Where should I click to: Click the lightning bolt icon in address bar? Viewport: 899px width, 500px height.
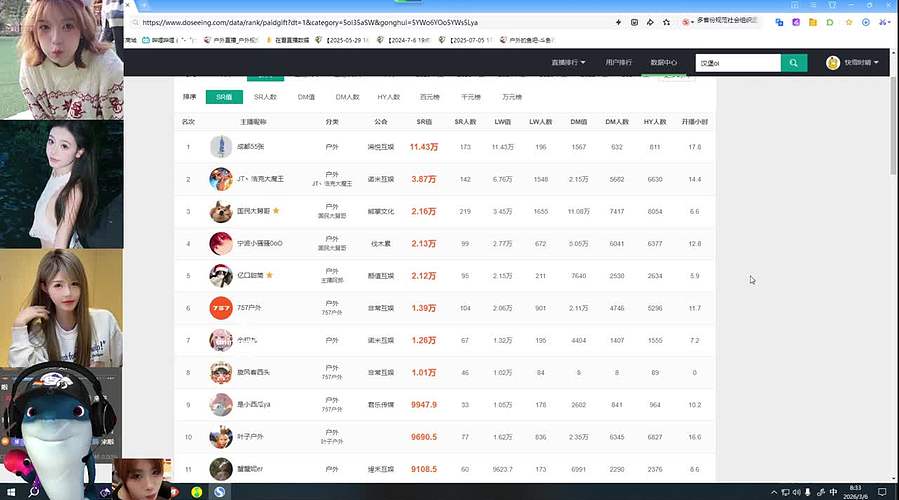pos(619,22)
